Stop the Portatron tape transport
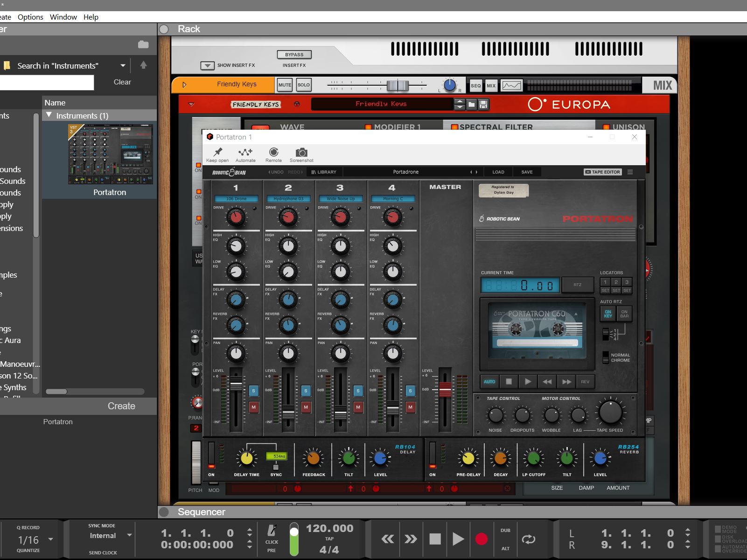 click(x=509, y=382)
